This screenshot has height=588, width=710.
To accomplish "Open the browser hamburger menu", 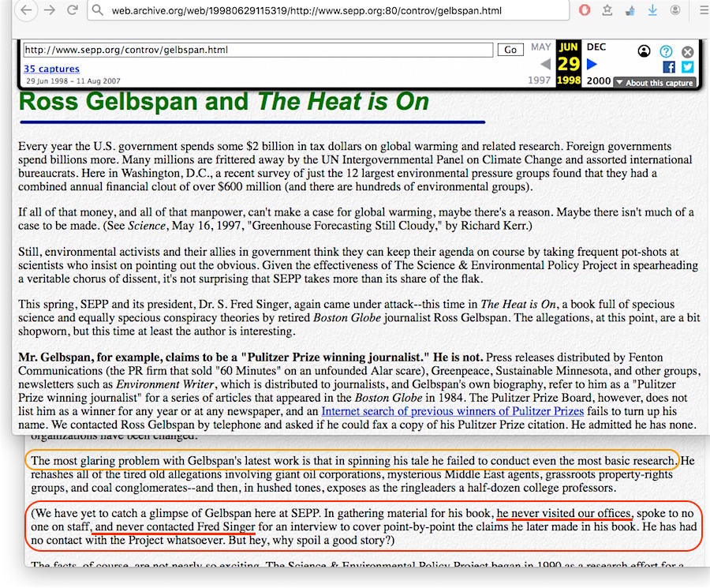I will [701, 10].
